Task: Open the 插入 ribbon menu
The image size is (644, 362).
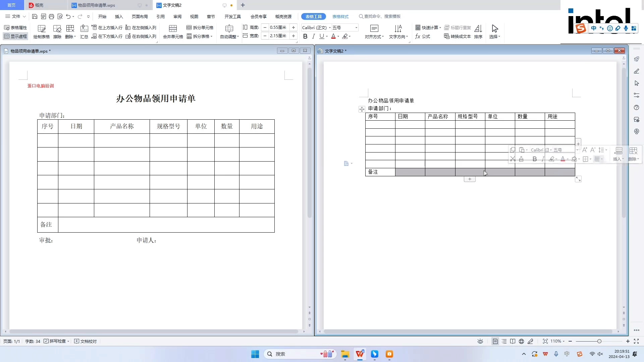Action: tap(119, 16)
